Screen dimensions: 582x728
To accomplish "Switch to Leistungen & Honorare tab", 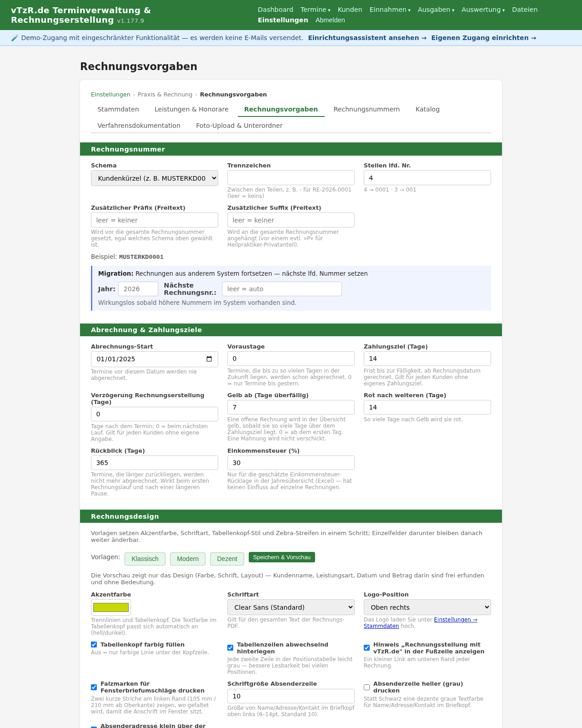I will tap(191, 109).
